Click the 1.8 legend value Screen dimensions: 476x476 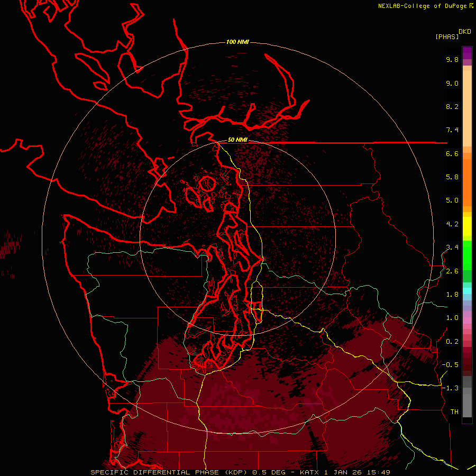(x=452, y=295)
